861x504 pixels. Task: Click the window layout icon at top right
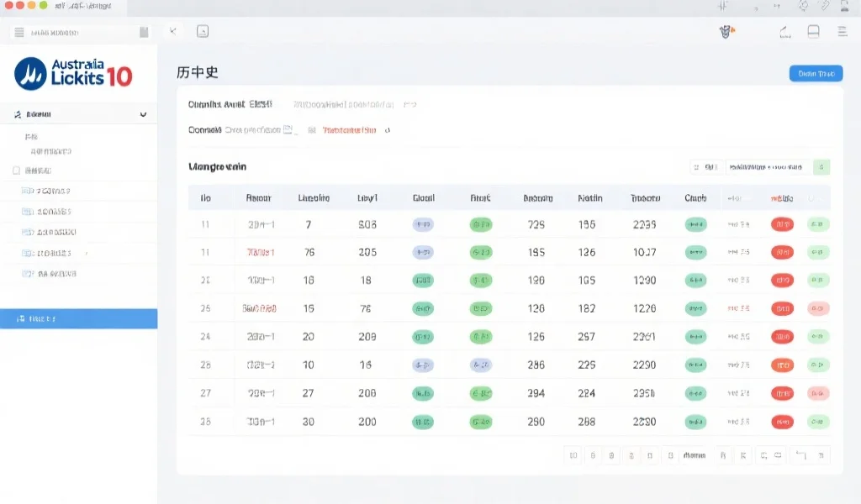click(813, 32)
